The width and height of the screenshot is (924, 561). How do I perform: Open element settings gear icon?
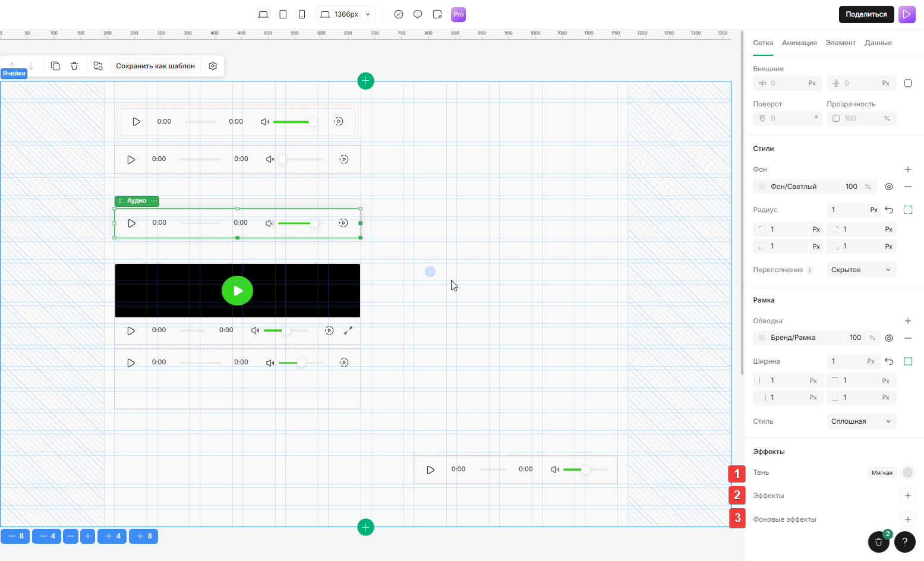click(213, 66)
